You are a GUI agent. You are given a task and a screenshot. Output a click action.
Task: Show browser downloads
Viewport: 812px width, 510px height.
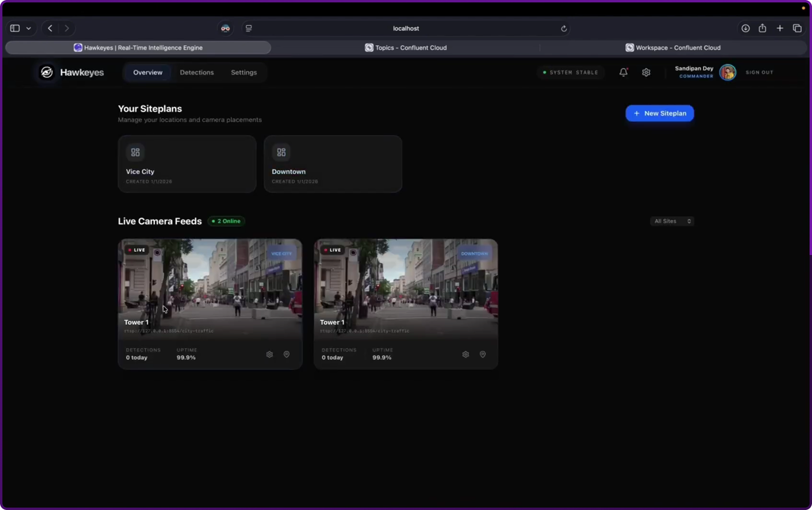(x=745, y=28)
